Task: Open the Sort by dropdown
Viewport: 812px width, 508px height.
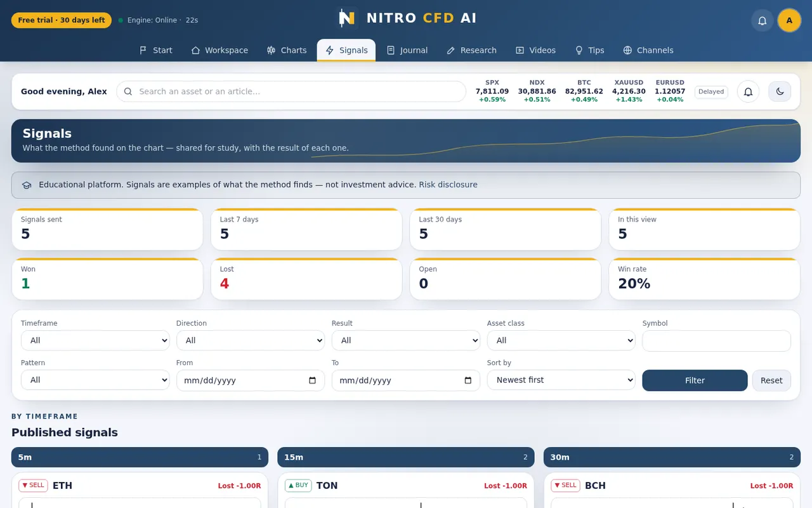Action: (x=561, y=380)
